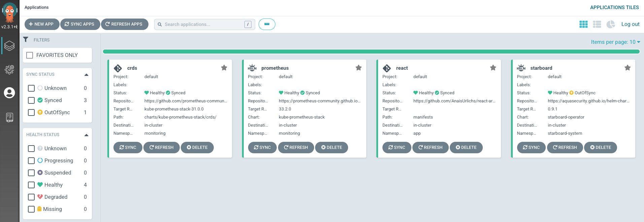Click the Refresh Apps button
644x222 pixels.
point(125,24)
